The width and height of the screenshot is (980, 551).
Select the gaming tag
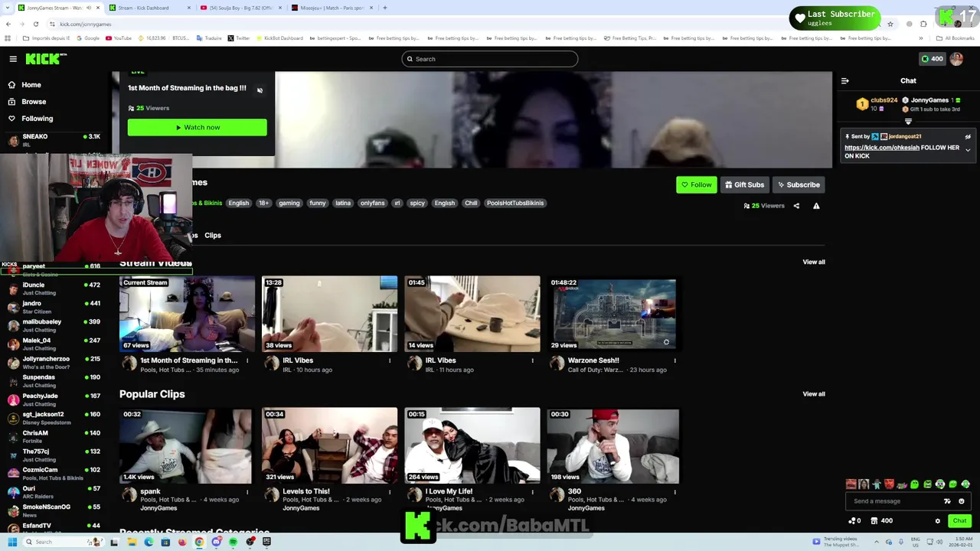289,203
